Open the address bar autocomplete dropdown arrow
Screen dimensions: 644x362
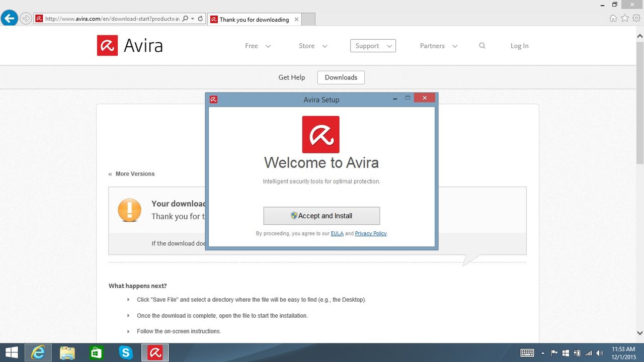[193, 19]
